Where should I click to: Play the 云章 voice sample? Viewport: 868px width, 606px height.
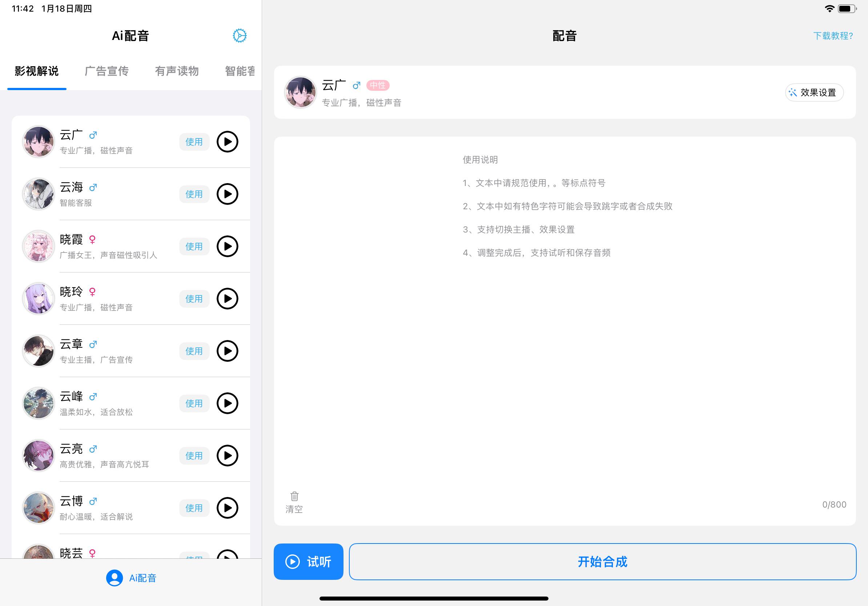(227, 351)
